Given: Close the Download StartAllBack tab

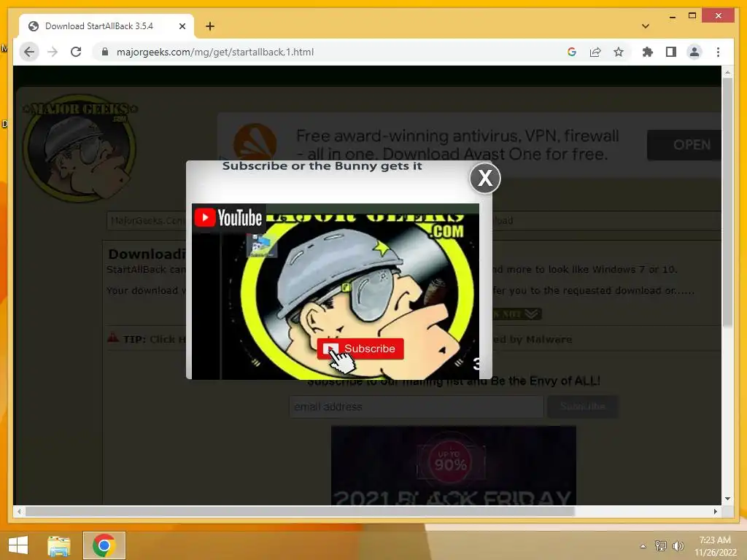Looking at the screenshot, I should click(x=182, y=26).
